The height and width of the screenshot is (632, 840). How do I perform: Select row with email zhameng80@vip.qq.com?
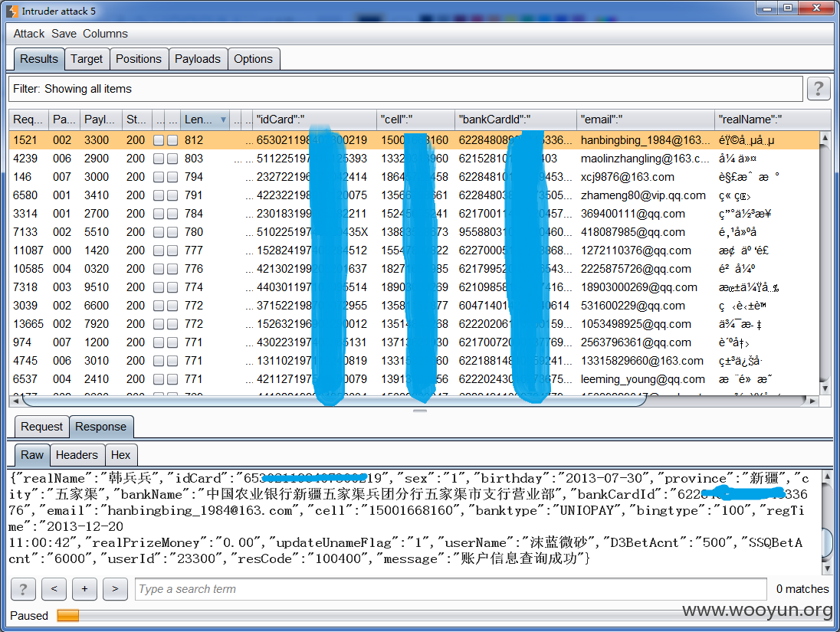[414, 195]
